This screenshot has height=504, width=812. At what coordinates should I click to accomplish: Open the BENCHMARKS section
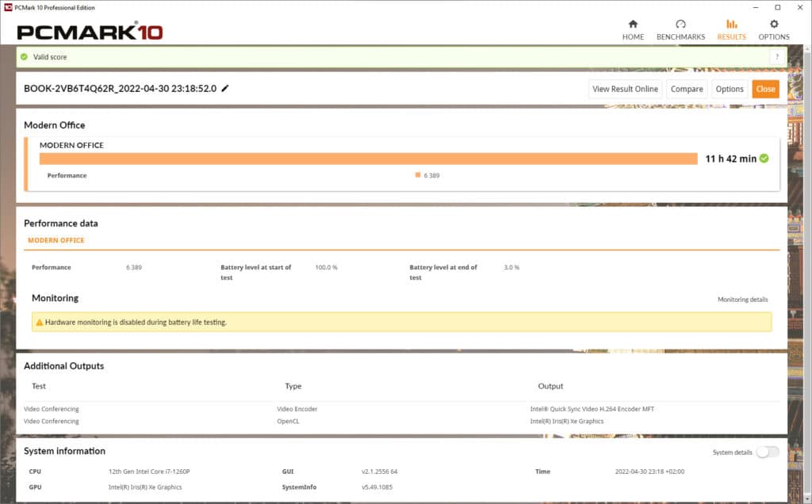coord(680,30)
